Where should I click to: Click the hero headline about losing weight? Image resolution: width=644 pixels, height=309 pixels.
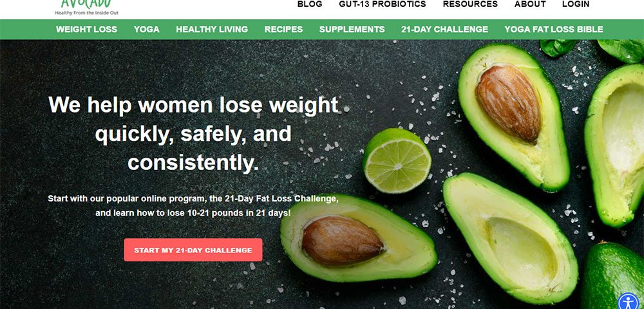[x=193, y=134]
